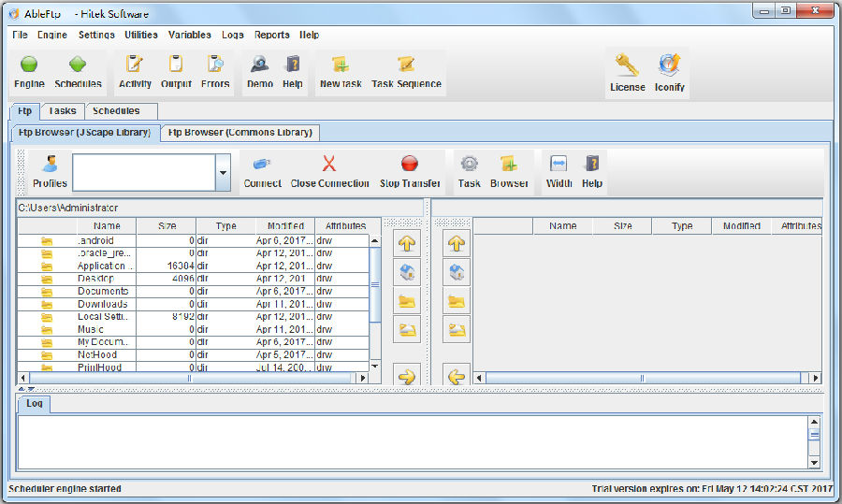Viewport: 842px width, 504px height.
Task: Click the local list horizontal scrollbar thumb
Action: pyautogui.click(x=189, y=378)
